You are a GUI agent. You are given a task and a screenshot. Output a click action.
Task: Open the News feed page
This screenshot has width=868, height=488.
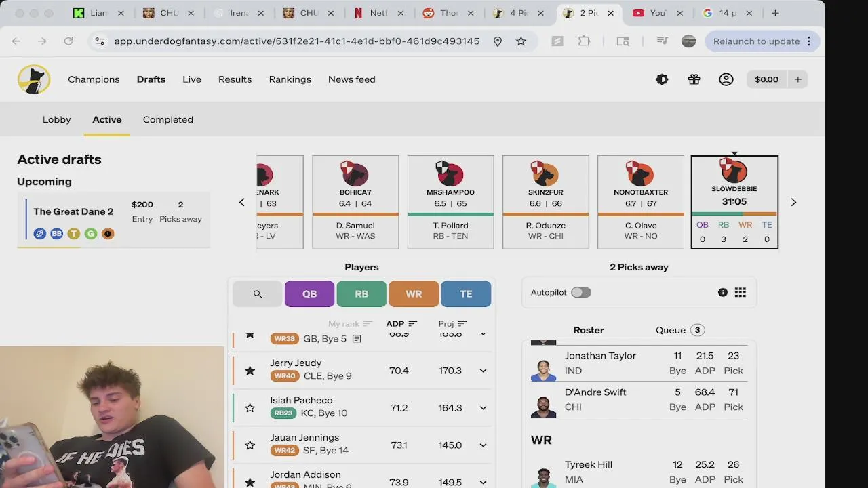point(351,79)
